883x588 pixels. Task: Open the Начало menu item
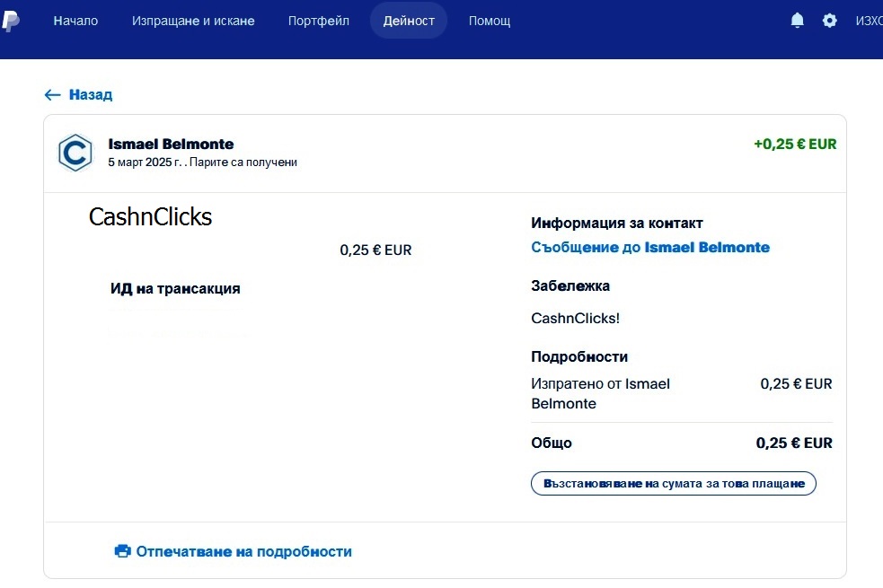coord(75,21)
